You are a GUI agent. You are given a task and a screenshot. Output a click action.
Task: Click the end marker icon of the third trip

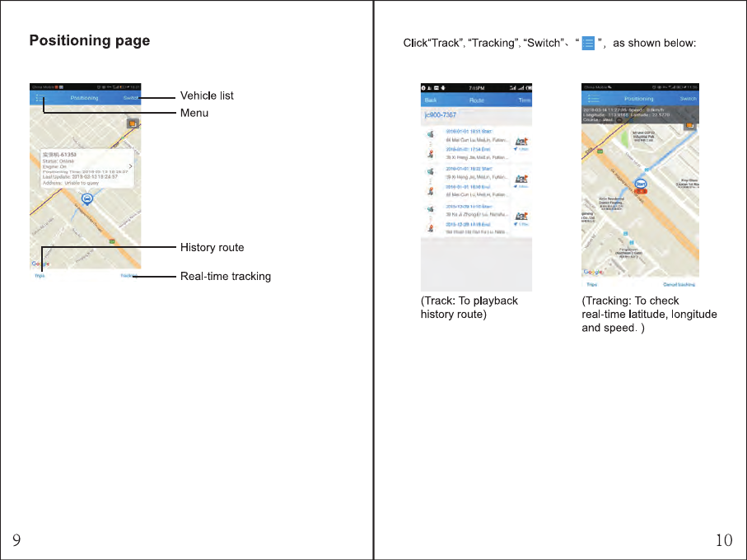coord(430,229)
